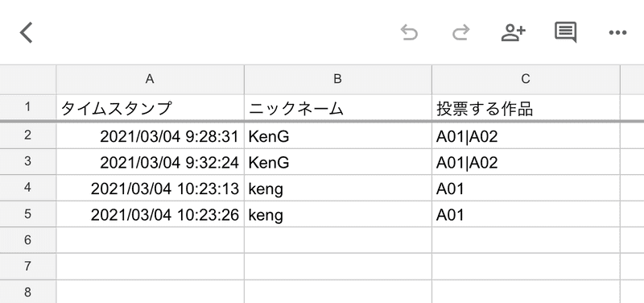Select empty cell B7

tap(337, 267)
